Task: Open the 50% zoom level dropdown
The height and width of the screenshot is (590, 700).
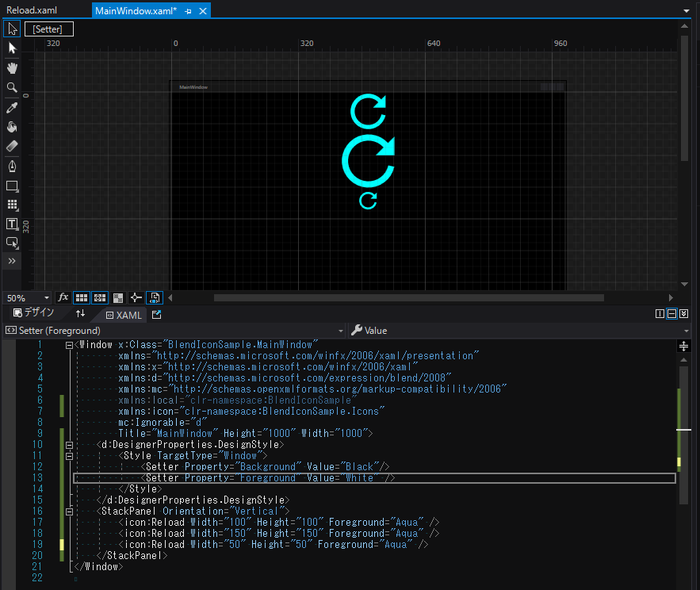Action: click(x=47, y=298)
